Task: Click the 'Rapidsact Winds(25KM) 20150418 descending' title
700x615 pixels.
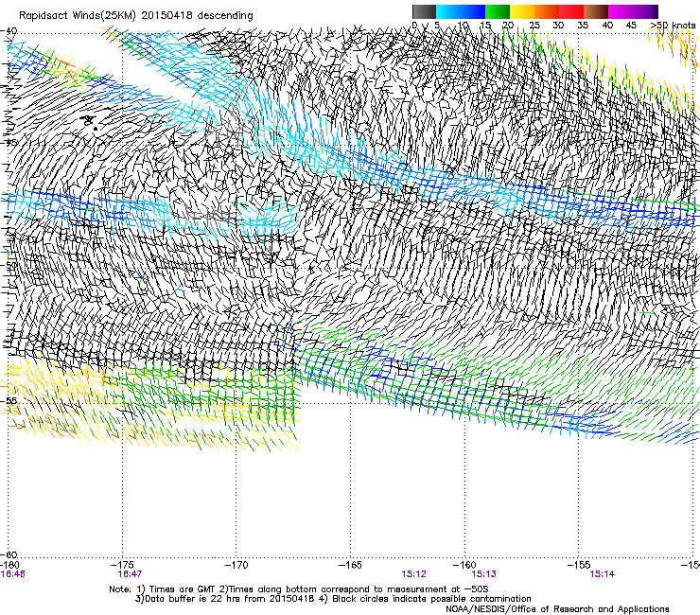Action: tap(135, 16)
